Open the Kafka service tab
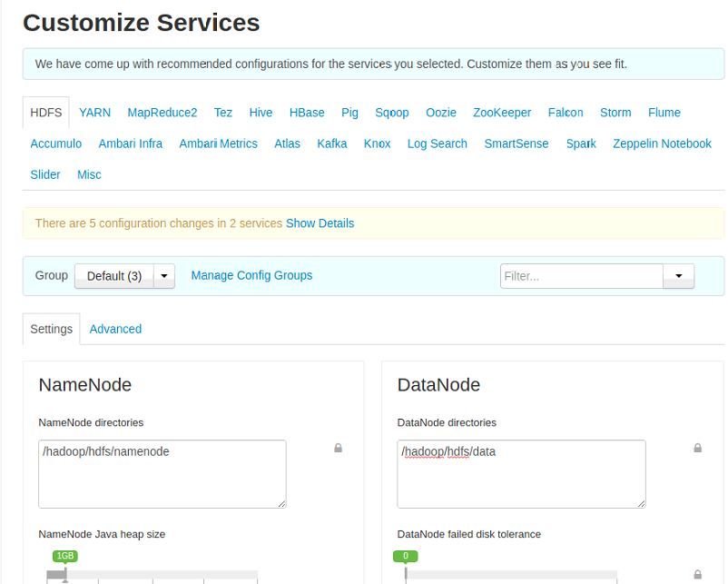The width and height of the screenshot is (728, 584). click(x=331, y=144)
